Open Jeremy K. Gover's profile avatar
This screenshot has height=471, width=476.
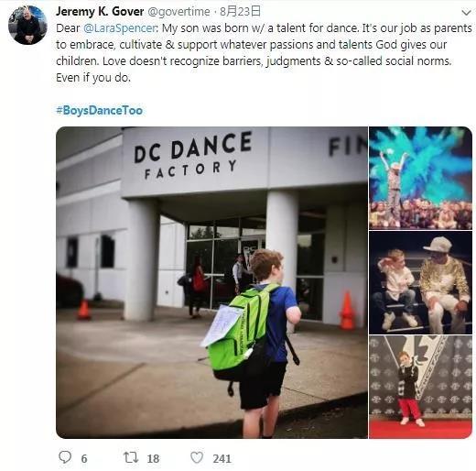pyautogui.click(x=27, y=25)
